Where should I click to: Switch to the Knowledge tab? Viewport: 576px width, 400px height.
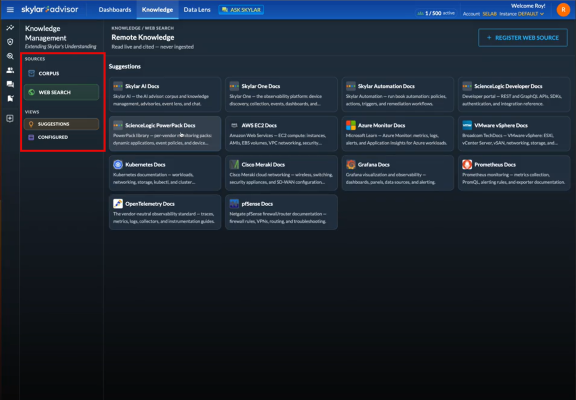pyautogui.click(x=157, y=10)
